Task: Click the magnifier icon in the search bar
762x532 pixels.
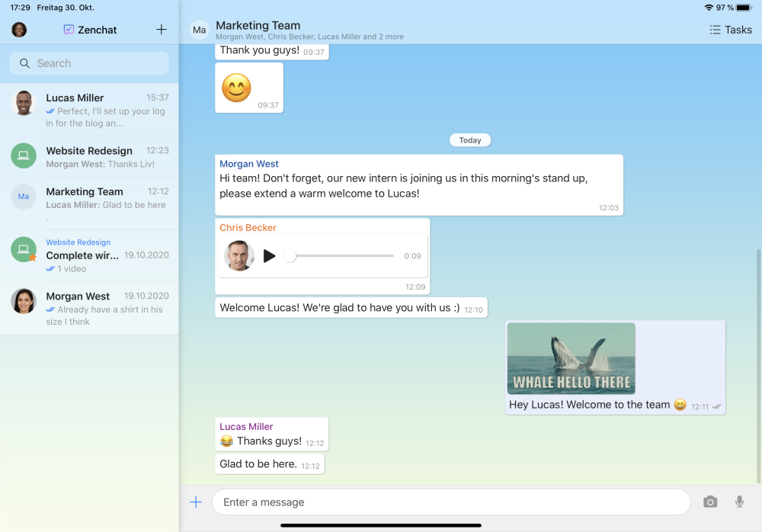Action: [x=24, y=63]
